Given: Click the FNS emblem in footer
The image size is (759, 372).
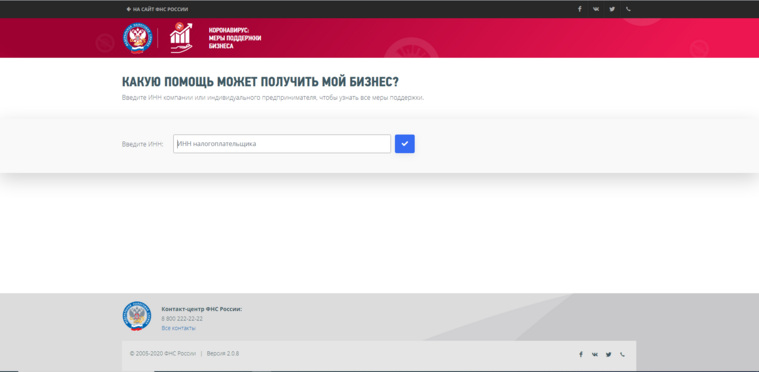Looking at the screenshot, I should pyautogui.click(x=137, y=316).
